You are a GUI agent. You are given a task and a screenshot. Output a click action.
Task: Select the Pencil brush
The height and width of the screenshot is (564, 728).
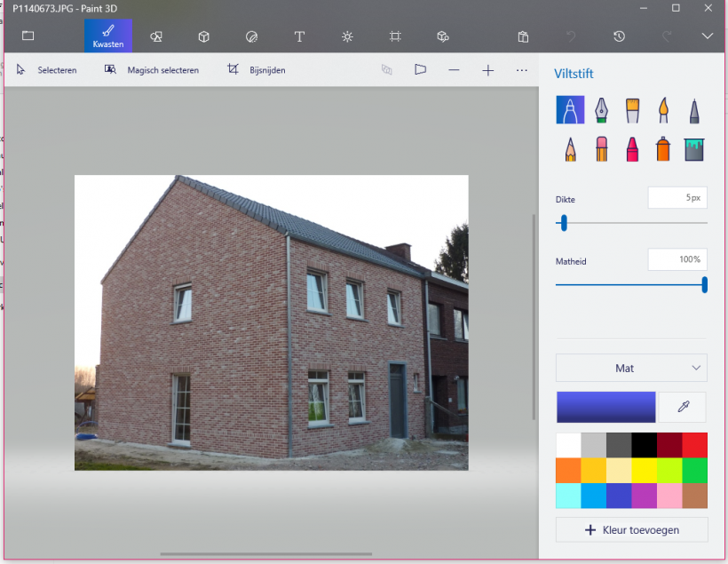point(570,148)
